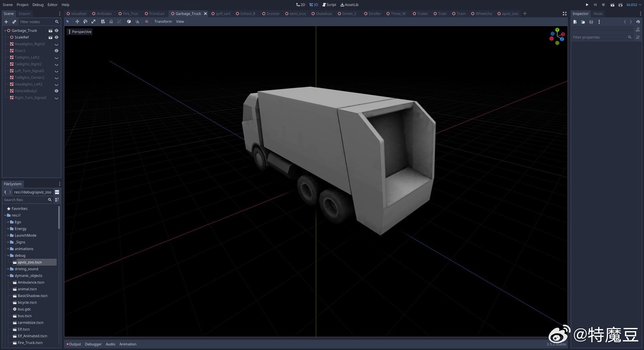Toggle use local space cube icon
644x350 pixels.
(x=129, y=21)
